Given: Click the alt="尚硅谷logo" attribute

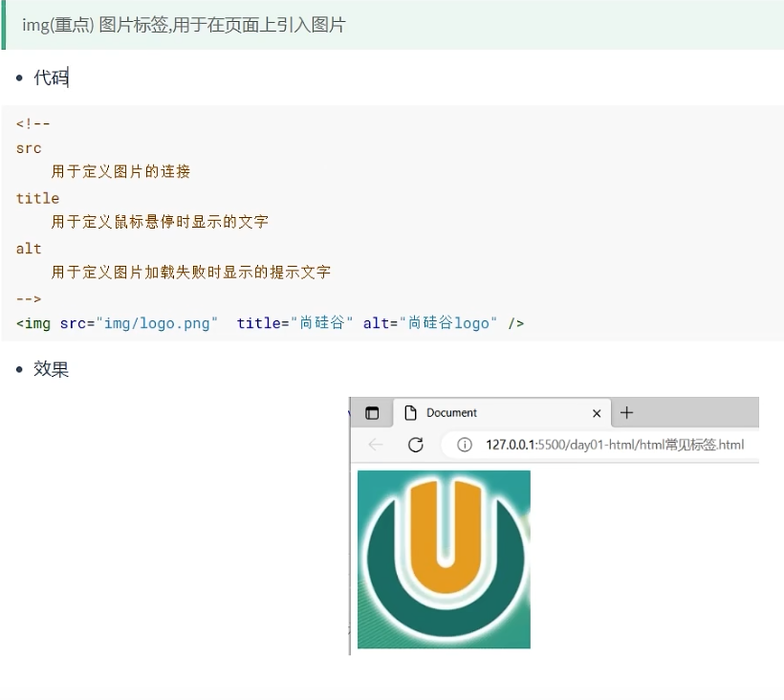Looking at the screenshot, I should [430, 323].
